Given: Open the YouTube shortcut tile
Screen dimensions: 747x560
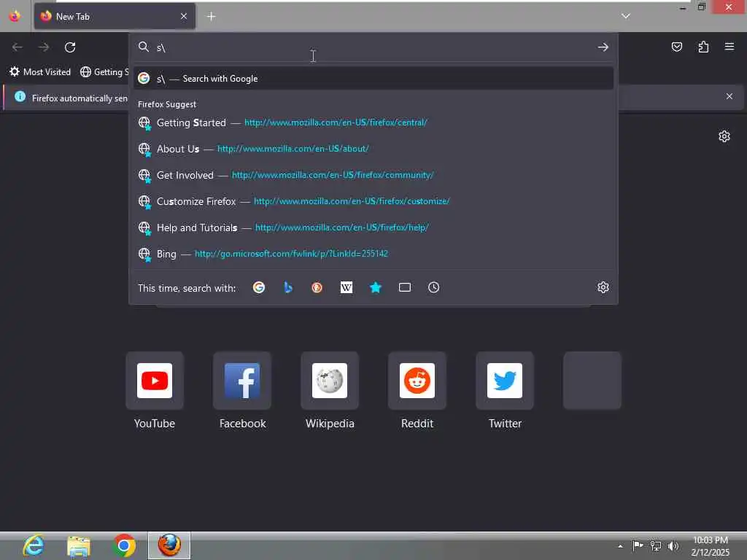Looking at the screenshot, I should pyautogui.click(x=155, y=381).
